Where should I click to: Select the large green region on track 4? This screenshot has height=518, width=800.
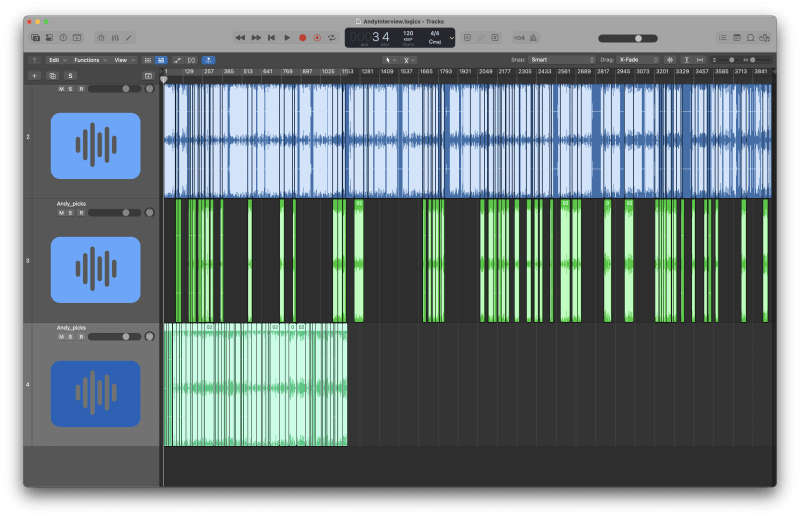tap(256, 384)
